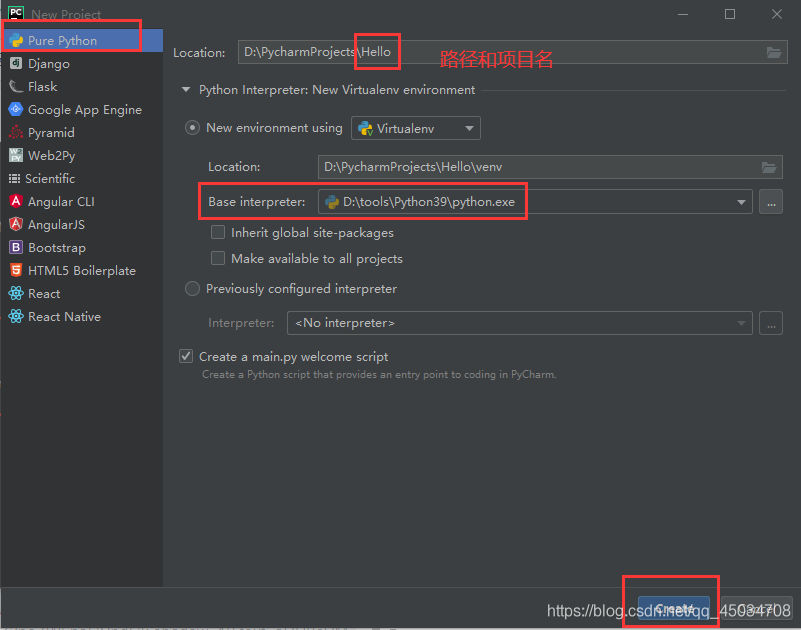Check Make available to all projects
This screenshot has height=630, width=801.
click(x=218, y=259)
